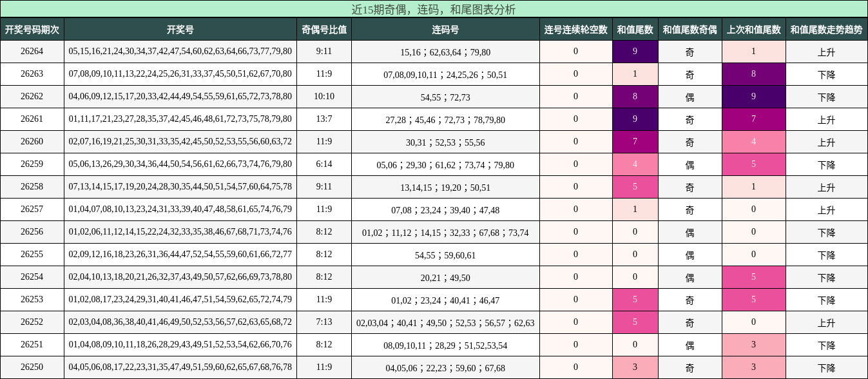Click issue number 26257
This screenshot has height=379, width=868.
[x=32, y=209]
